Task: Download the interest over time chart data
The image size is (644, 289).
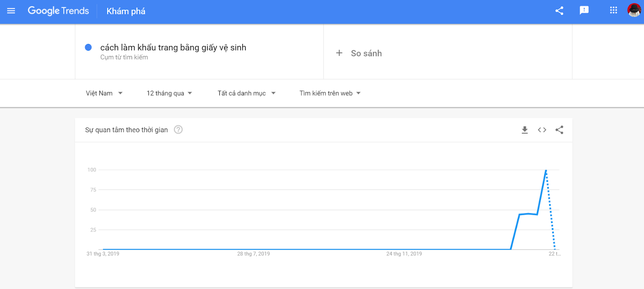Action: coord(524,130)
